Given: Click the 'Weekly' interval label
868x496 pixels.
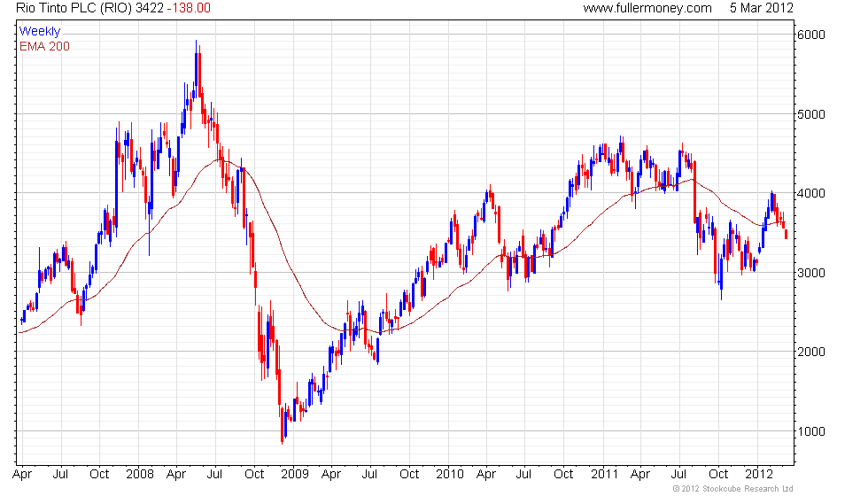Looking at the screenshot, I should [x=39, y=32].
